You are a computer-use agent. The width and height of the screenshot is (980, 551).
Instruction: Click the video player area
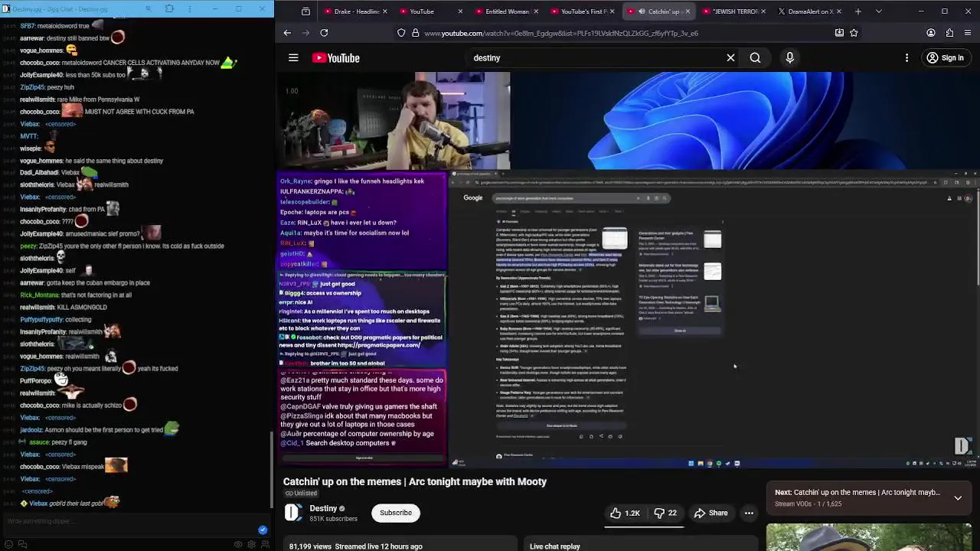[628, 269]
